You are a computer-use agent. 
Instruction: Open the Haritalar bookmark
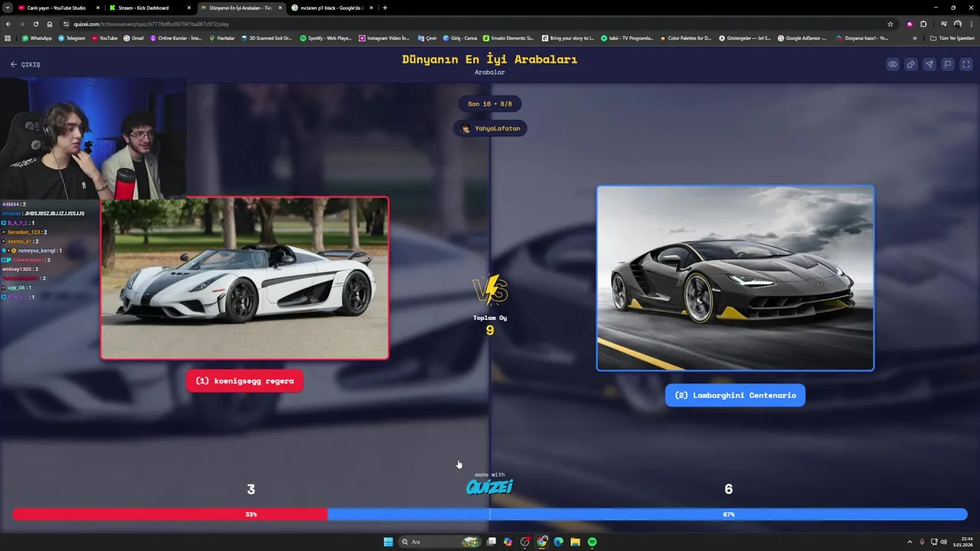[x=222, y=37]
